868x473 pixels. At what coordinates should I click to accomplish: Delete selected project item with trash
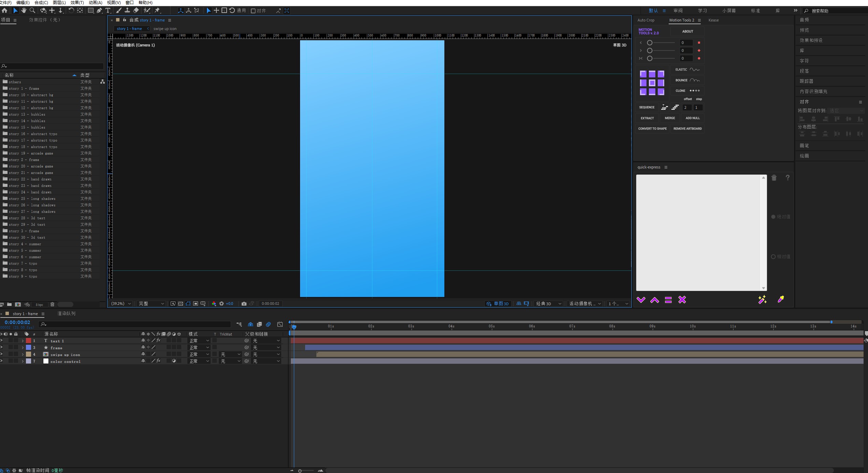(52, 305)
